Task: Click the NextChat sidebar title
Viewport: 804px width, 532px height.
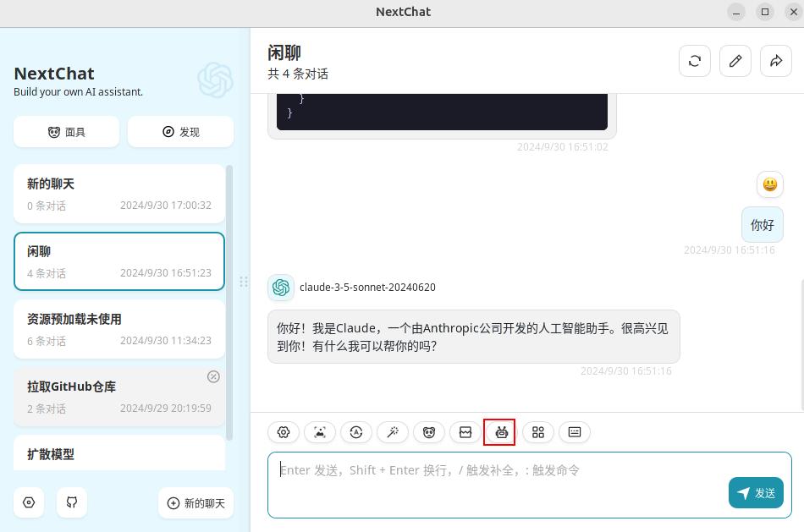Action: tap(54, 74)
